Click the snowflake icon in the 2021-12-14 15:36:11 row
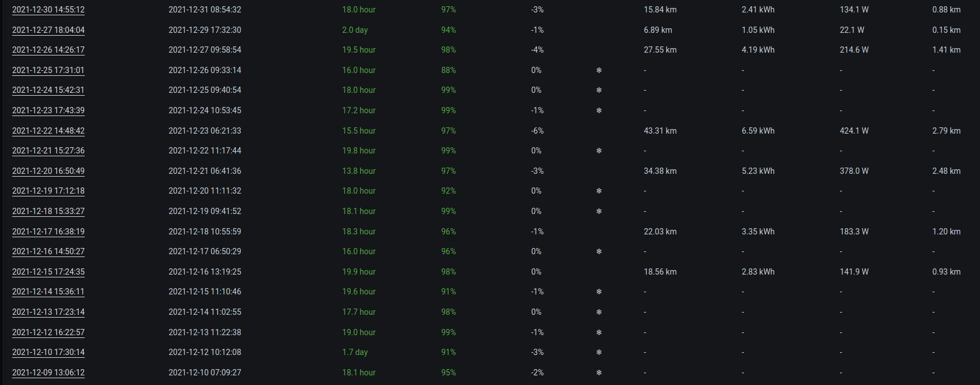Image resolution: width=980 pixels, height=385 pixels. click(x=599, y=292)
